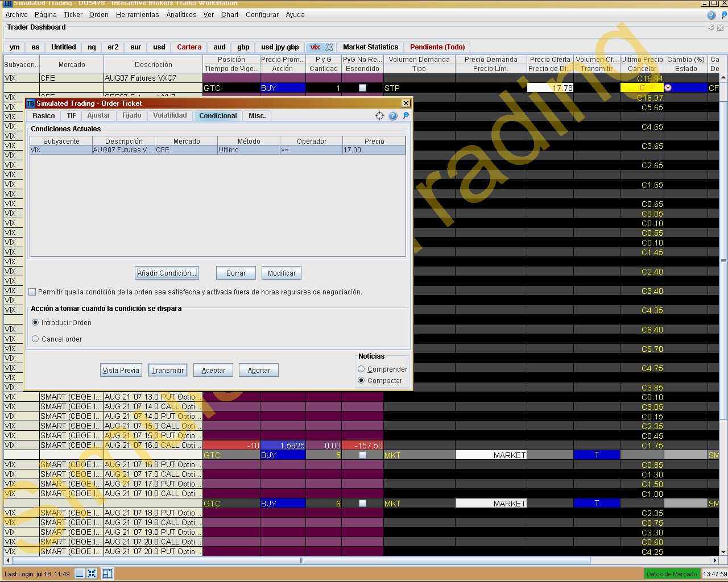The height and width of the screenshot is (582, 728).
Task: Click the crosshair target icon in Order Ticket
Action: click(379, 116)
